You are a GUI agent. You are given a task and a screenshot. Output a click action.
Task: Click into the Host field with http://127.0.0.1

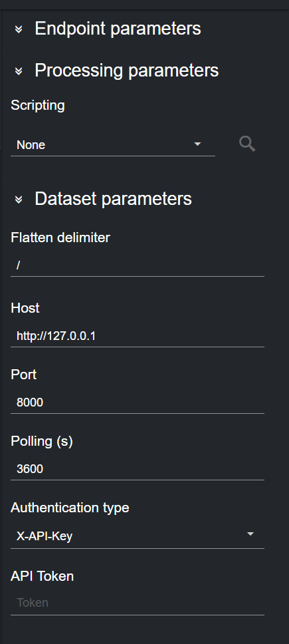(138, 337)
